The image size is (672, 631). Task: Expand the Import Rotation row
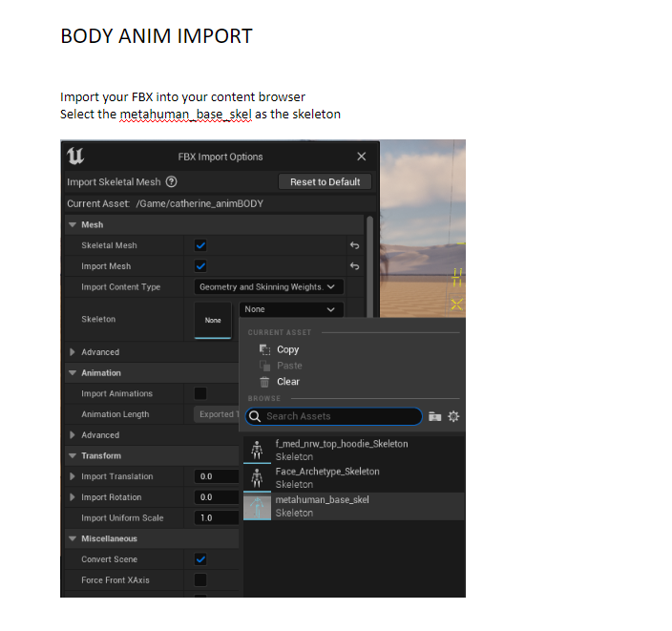click(x=73, y=497)
